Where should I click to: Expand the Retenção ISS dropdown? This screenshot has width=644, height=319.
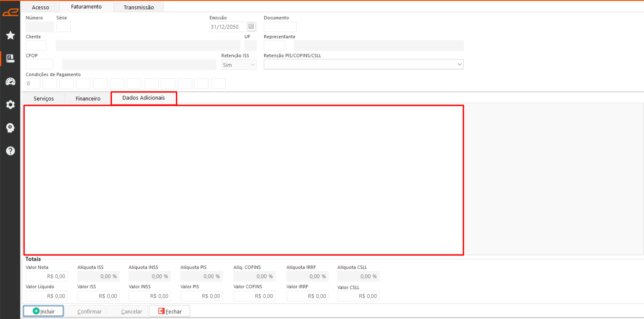(239, 65)
